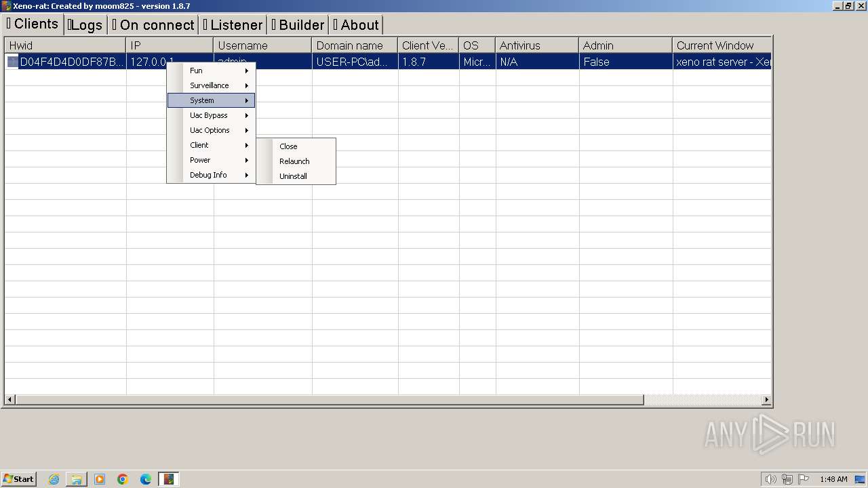Open the Fun submenu in context menu
The image size is (868, 488).
pos(211,70)
